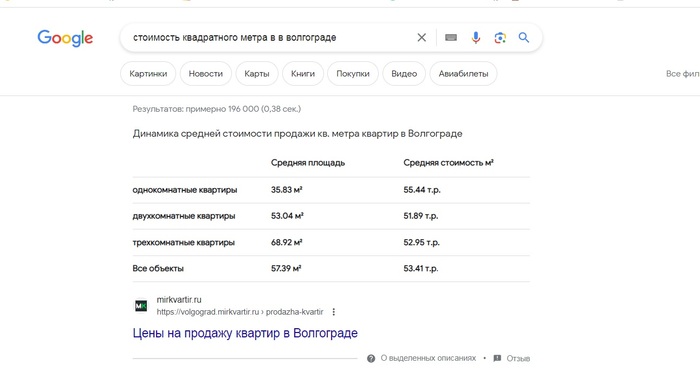Open the Видео filter tab
This screenshot has height=390, width=700.
pyautogui.click(x=404, y=74)
